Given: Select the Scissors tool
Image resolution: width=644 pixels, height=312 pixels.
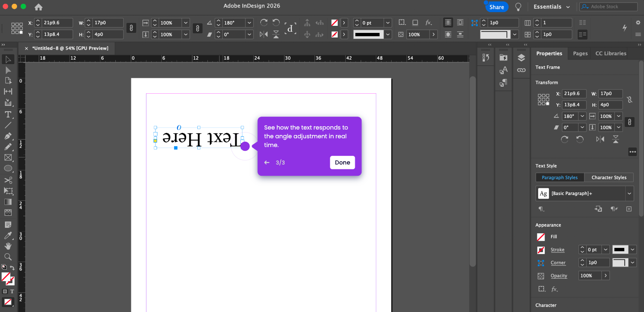Looking at the screenshot, I should pos(8,180).
